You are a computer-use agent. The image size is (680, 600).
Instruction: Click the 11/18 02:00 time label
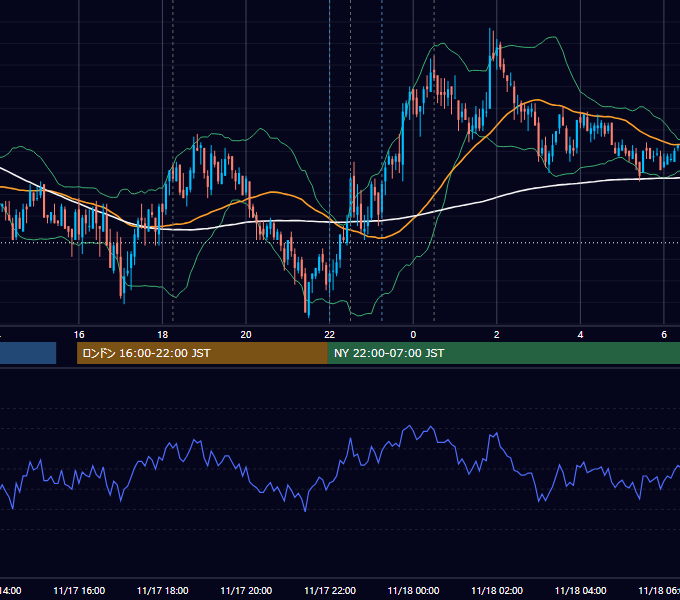tap(497, 590)
